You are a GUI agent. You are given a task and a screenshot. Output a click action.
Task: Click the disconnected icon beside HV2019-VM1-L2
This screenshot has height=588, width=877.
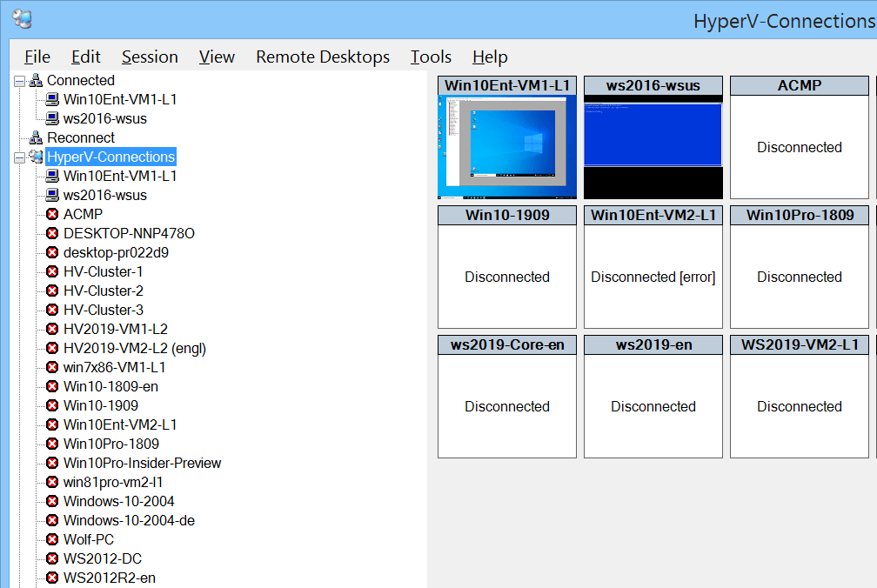52,329
